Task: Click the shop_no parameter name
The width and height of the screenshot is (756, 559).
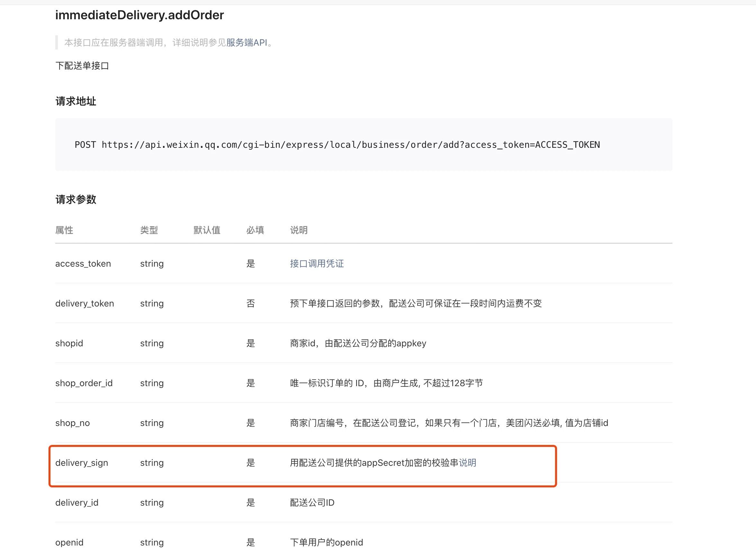Action: (72, 423)
